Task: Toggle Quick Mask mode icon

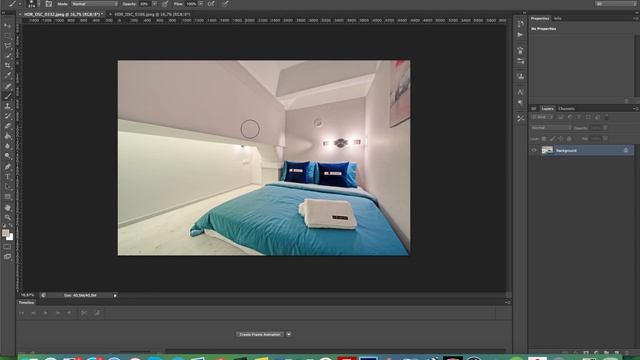Action: (7, 247)
